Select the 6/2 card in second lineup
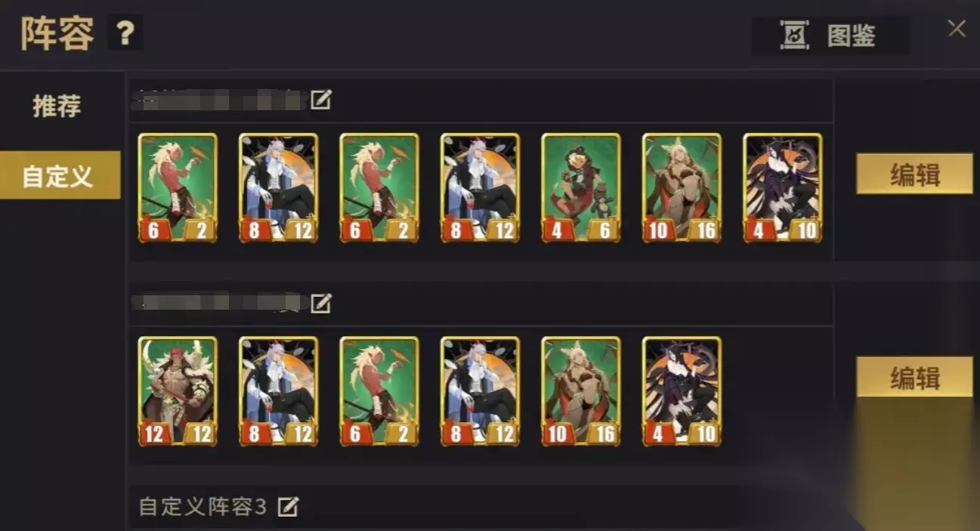This screenshot has height=531, width=980. (379, 391)
